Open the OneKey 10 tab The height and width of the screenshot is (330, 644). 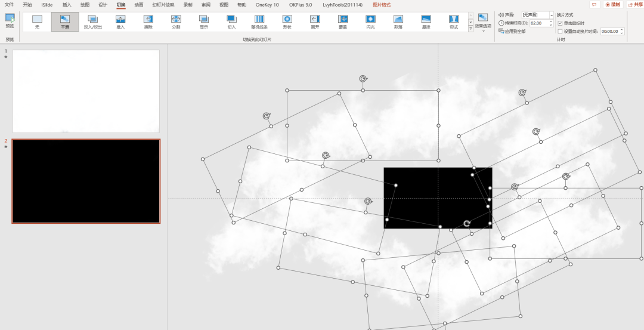point(267,5)
